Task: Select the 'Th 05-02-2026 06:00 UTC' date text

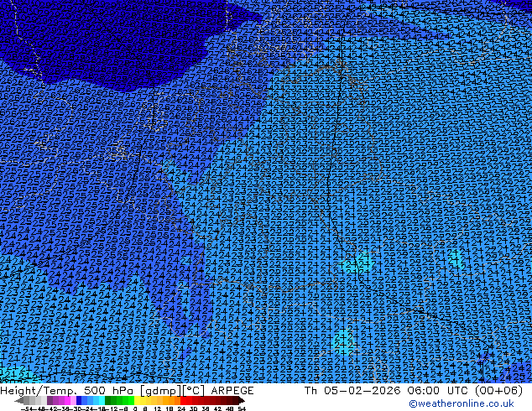Action: click(x=388, y=391)
